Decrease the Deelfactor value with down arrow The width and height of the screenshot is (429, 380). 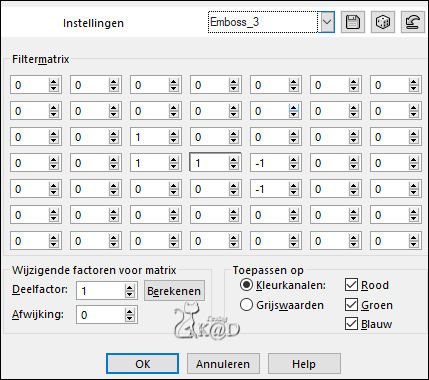tap(130, 295)
